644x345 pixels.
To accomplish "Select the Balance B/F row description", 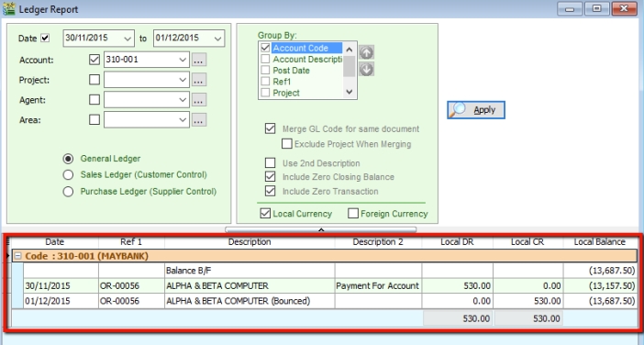I will pyautogui.click(x=250, y=271).
